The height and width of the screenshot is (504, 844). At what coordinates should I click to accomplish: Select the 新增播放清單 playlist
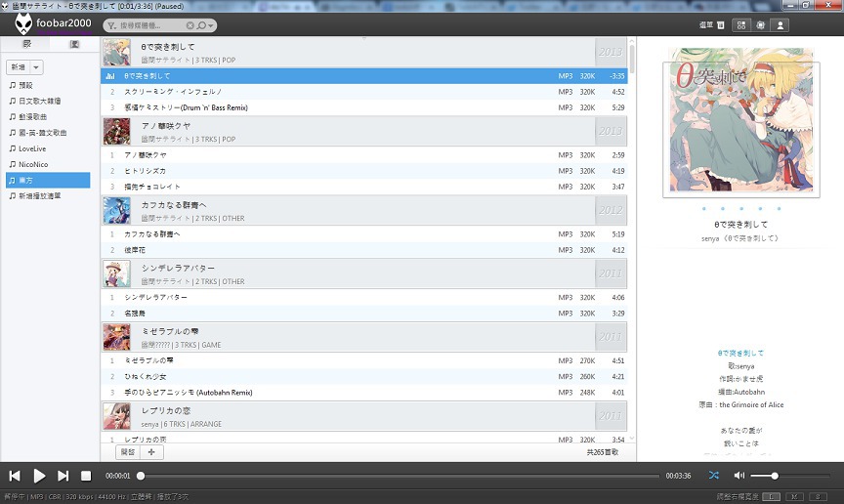[x=48, y=196]
